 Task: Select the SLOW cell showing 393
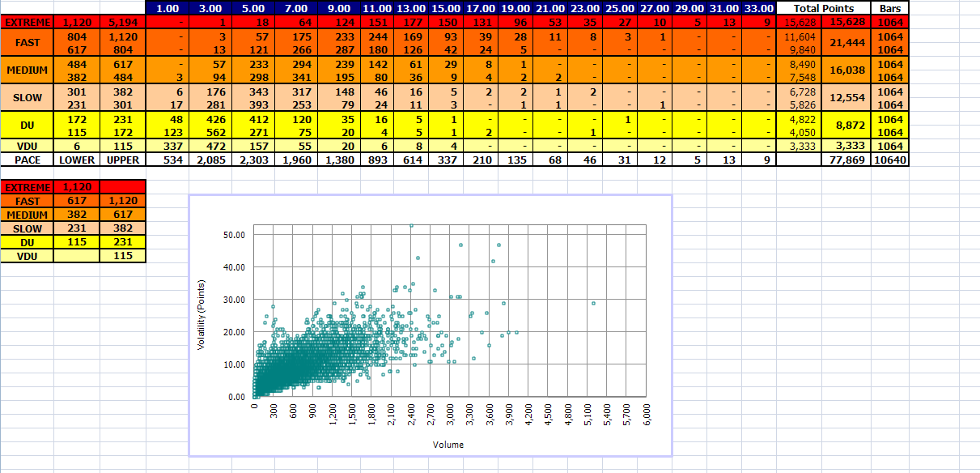(x=252, y=104)
